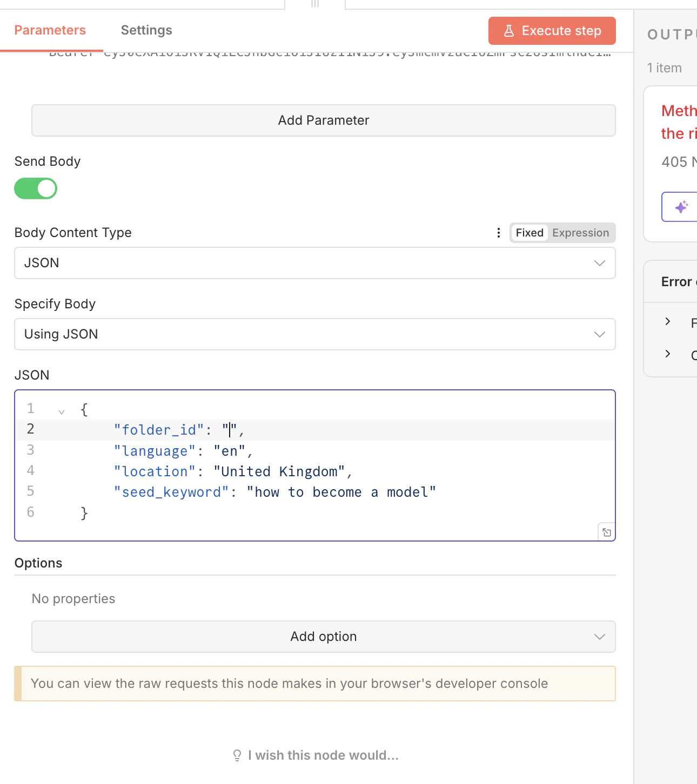Screen dimensions: 697x784
Task: Switch Body Content Type to Expression mode
Action: (580, 233)
